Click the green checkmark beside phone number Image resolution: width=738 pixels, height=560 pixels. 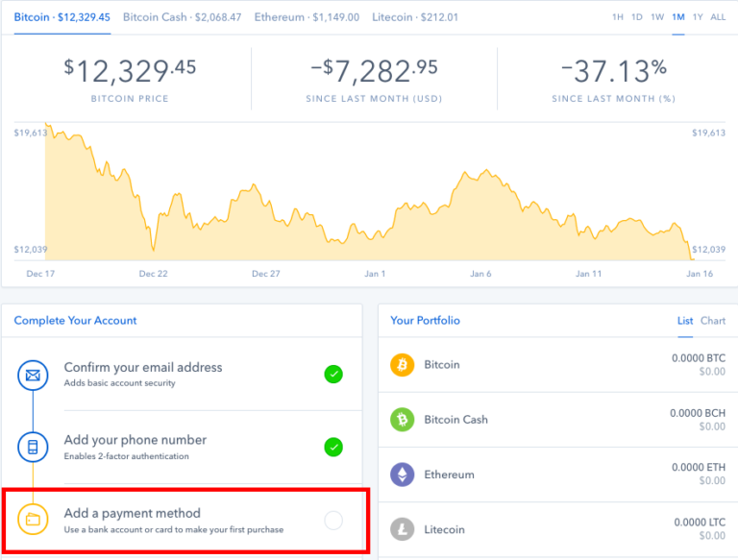333,447
